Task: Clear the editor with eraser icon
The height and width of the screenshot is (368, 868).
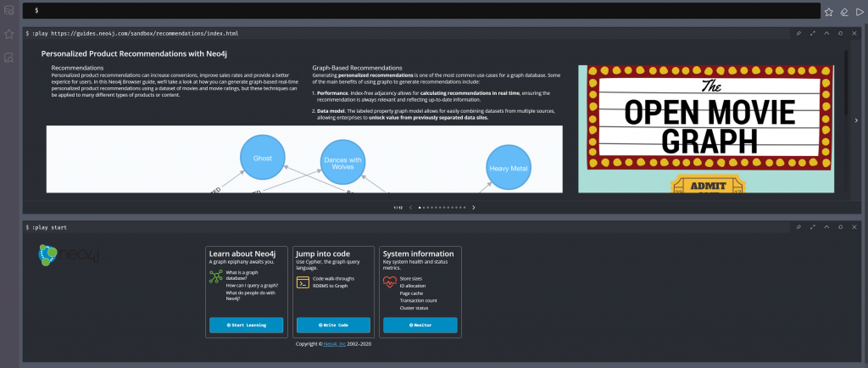Action: (x=844, y=12)
